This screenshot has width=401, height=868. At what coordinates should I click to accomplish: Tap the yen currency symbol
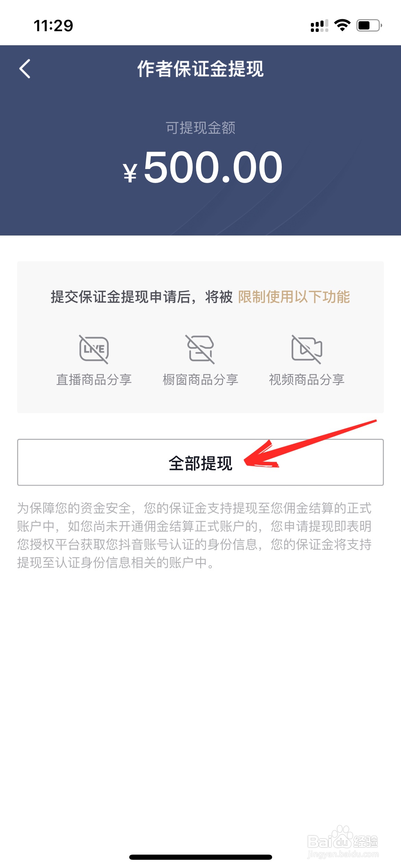coord(130,172)
